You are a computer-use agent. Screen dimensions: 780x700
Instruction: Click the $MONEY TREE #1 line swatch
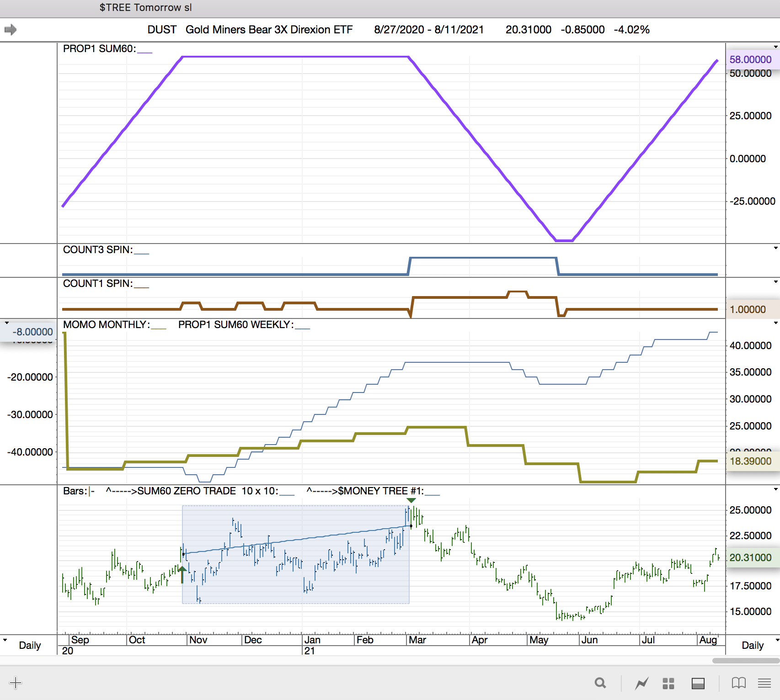click(433, 494)
